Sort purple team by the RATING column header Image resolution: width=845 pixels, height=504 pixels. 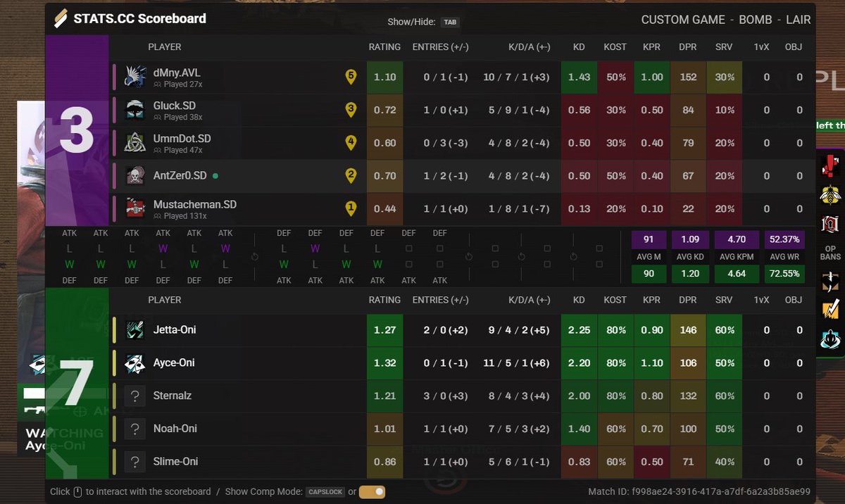(384, 47)
